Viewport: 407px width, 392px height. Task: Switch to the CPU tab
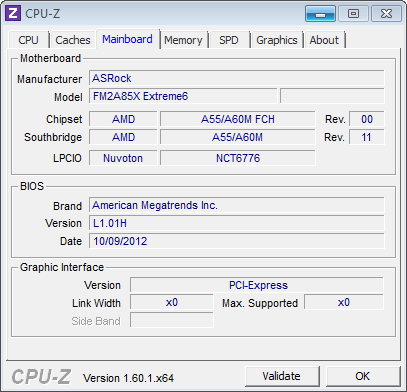click(x=29, y=40)
